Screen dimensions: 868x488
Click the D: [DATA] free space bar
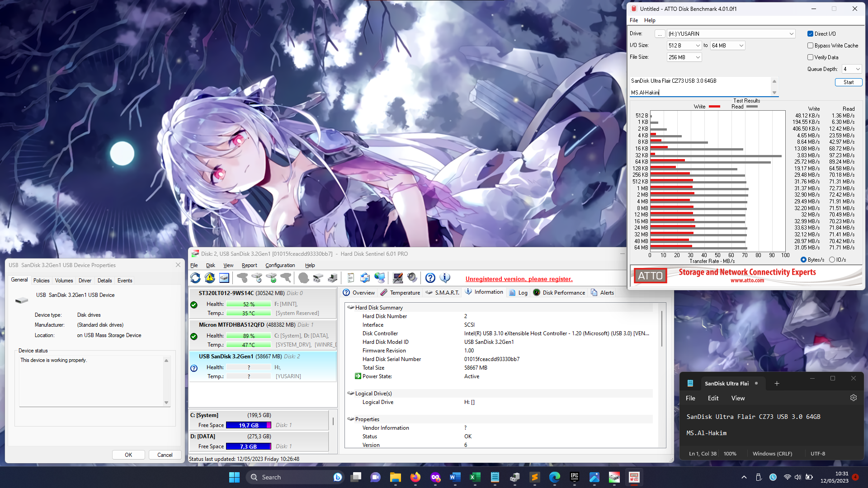[249, 446]
